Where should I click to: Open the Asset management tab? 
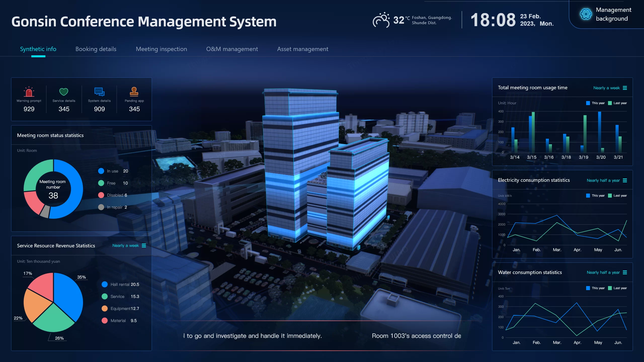point(303,49)
